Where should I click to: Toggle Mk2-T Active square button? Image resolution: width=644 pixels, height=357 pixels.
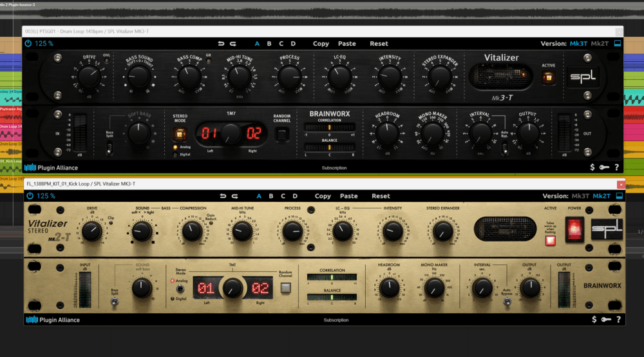[551, 241]
